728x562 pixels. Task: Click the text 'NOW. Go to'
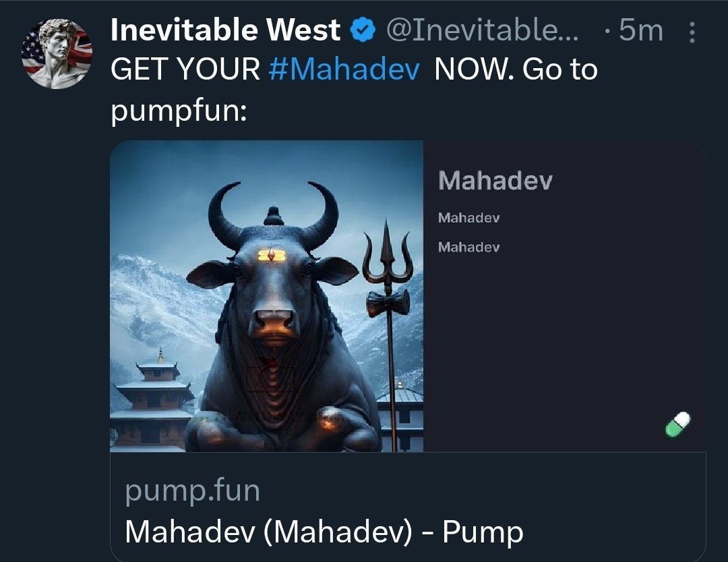coord(516,69)
